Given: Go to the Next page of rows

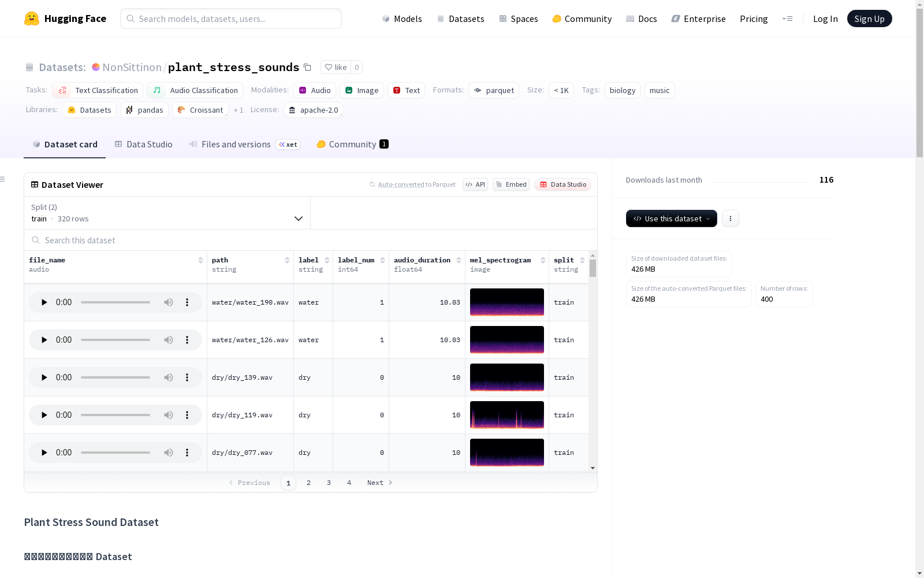Looking at the screenshot, I should pos(380,483).
